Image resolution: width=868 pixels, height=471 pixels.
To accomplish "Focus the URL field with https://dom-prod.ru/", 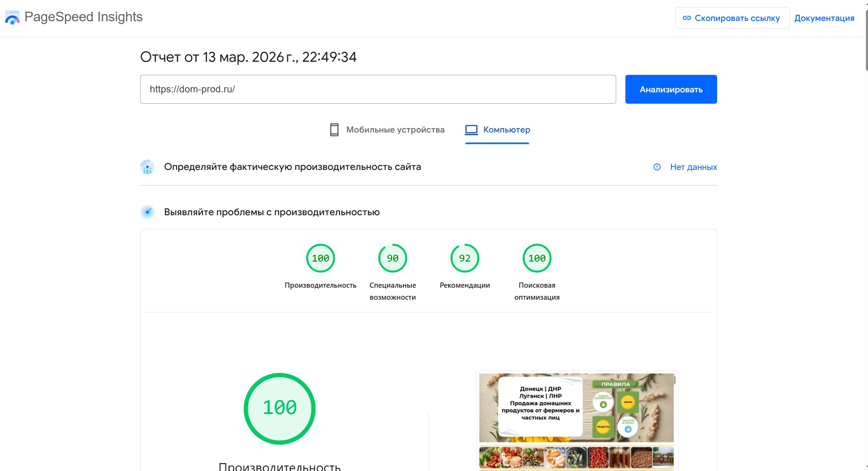I will [x=378, y=89].
